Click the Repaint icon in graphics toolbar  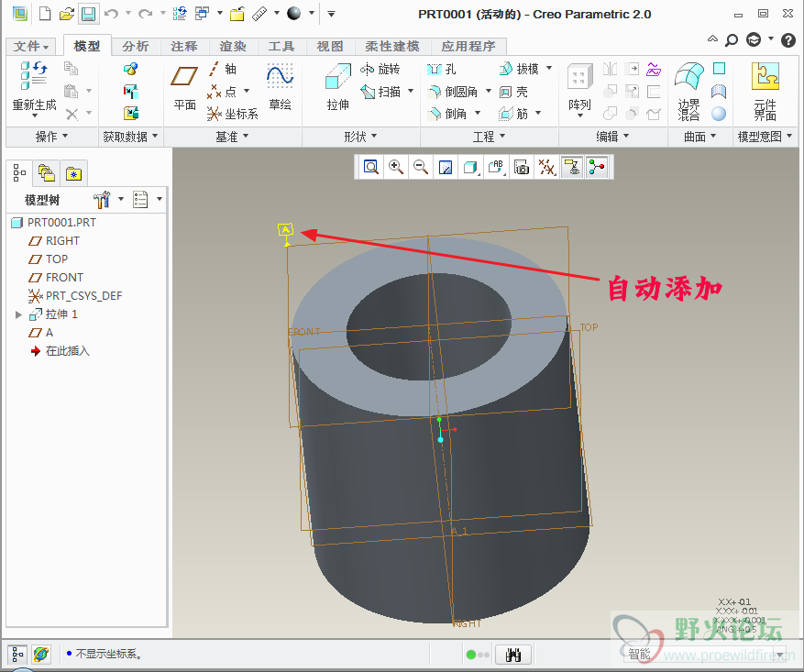[x=446, y=167]
